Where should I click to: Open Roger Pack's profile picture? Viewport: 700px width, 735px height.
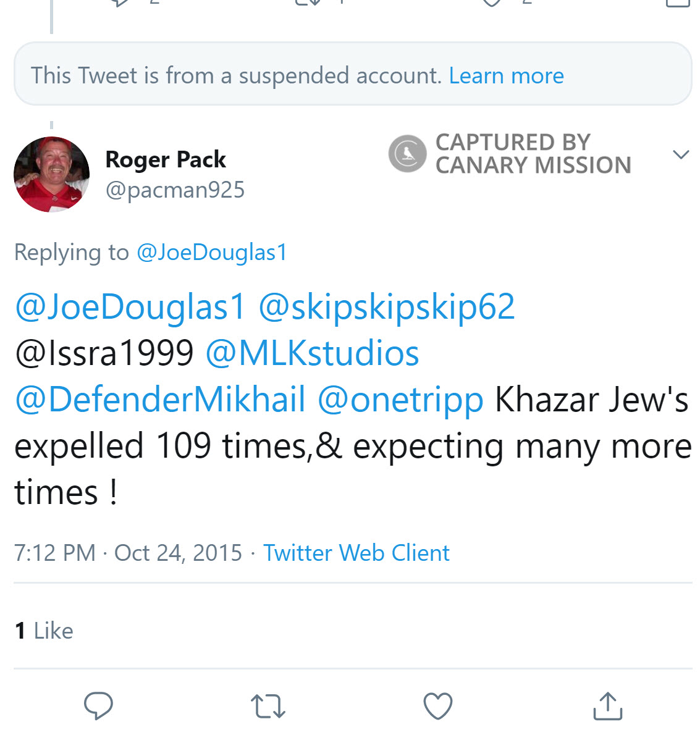click(51, 174)
